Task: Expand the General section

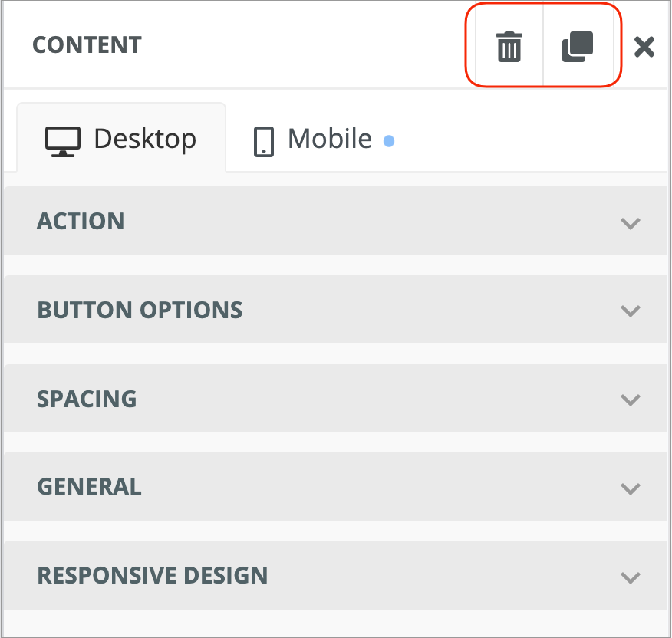Action: pyautogui.click(x=334, y=487)
